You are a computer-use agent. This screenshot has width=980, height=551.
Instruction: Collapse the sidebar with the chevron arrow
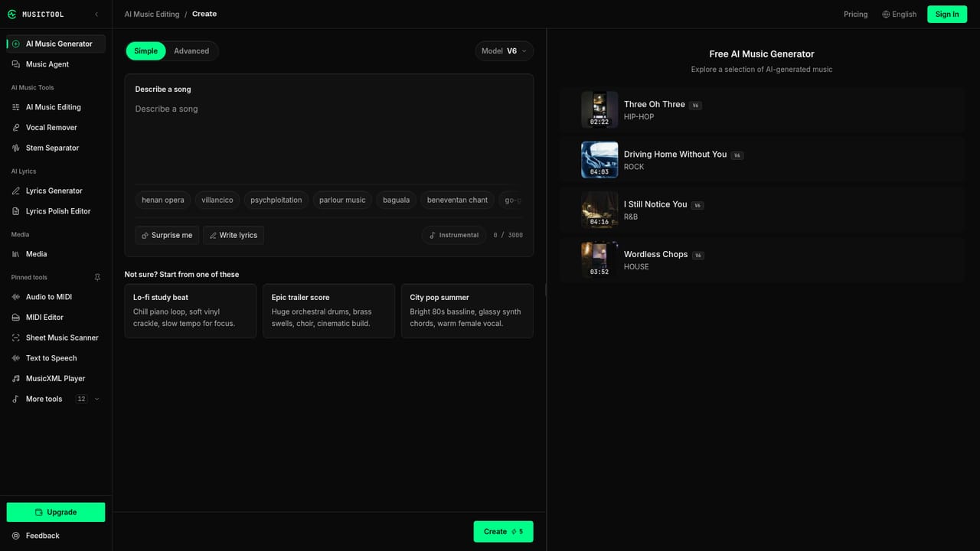96,14
